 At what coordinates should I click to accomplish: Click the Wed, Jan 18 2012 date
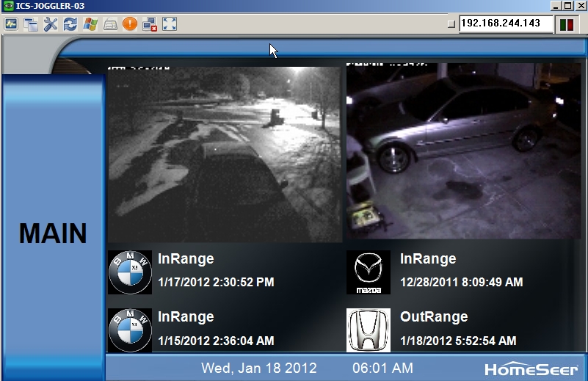pos(258,369)
